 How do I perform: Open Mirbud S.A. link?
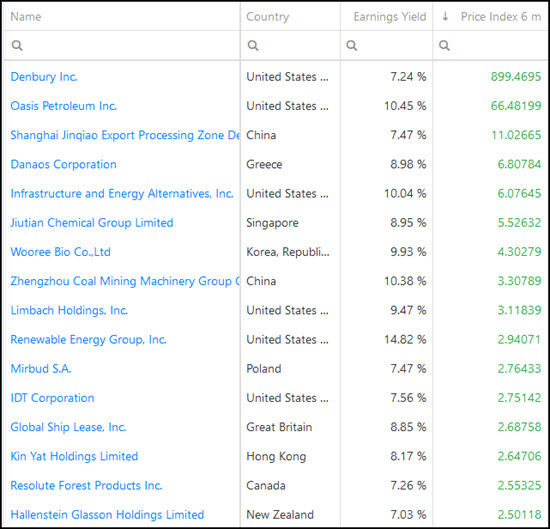click(41, 369)
